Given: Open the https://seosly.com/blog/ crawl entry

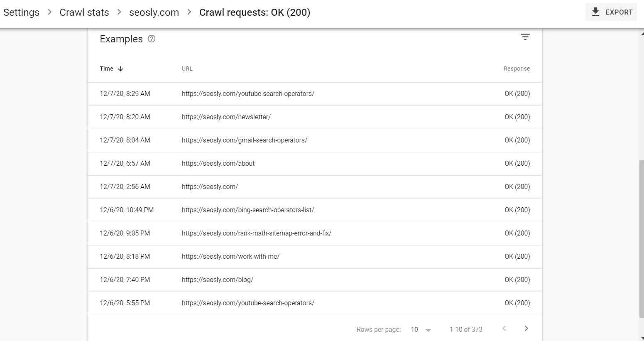Looking at the screenshot, I should click(218, 280).
